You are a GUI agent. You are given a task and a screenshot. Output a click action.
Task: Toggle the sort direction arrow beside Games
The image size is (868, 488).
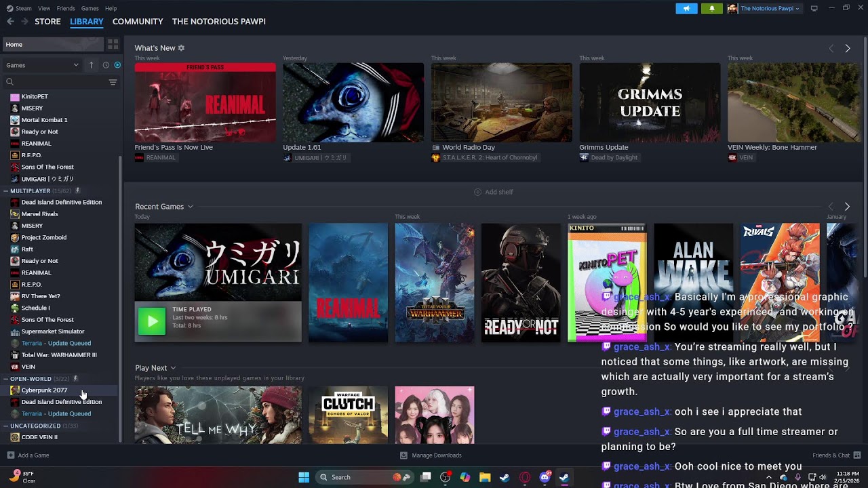[91, 65]
